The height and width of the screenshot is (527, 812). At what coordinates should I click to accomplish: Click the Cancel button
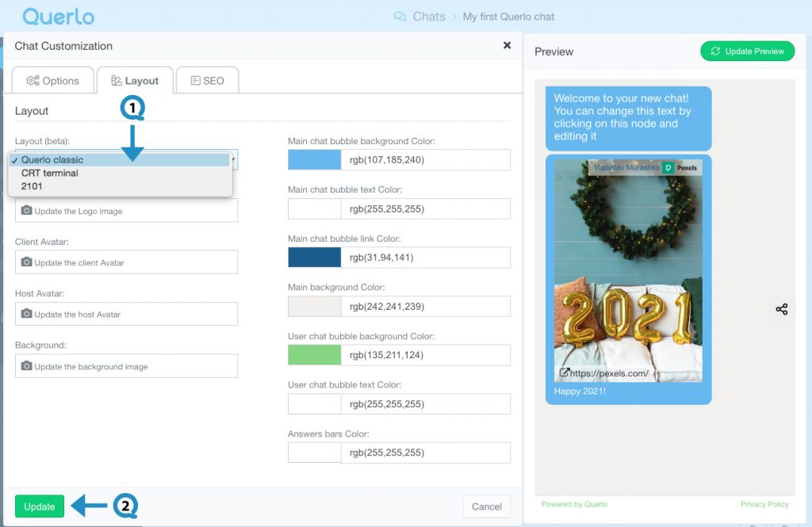point(487,506)
